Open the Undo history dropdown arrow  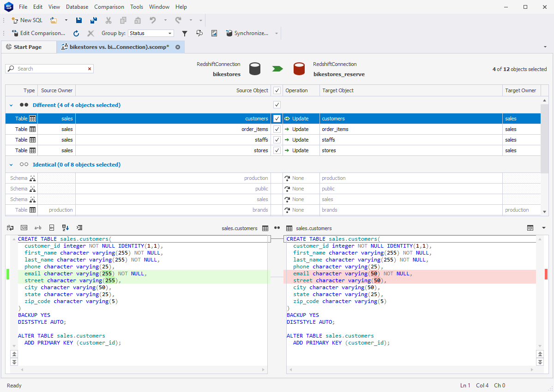point(165,20)
